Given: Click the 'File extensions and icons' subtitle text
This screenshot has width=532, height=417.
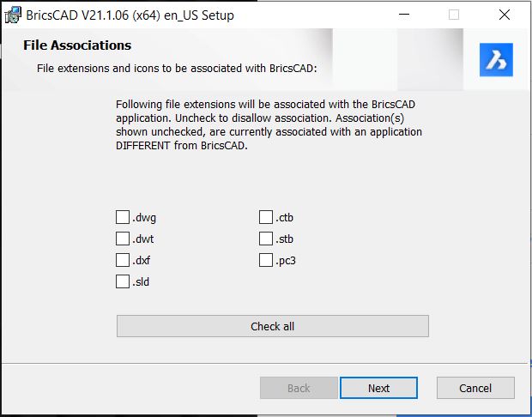Looking at the screenshot, I should [177, 68].
